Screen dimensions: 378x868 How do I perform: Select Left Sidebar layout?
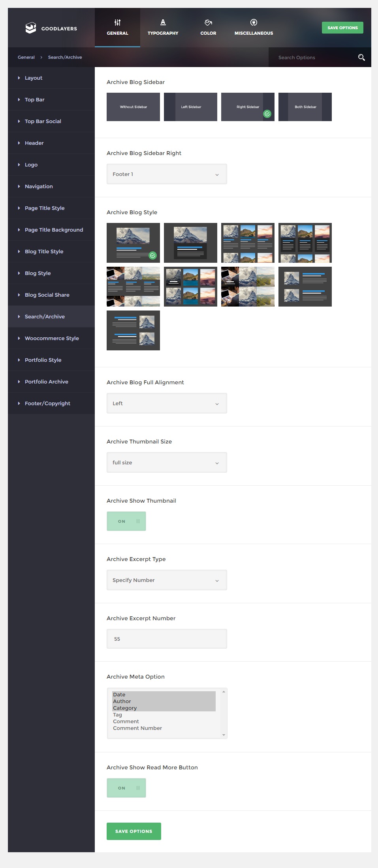(x=190, y=107)
